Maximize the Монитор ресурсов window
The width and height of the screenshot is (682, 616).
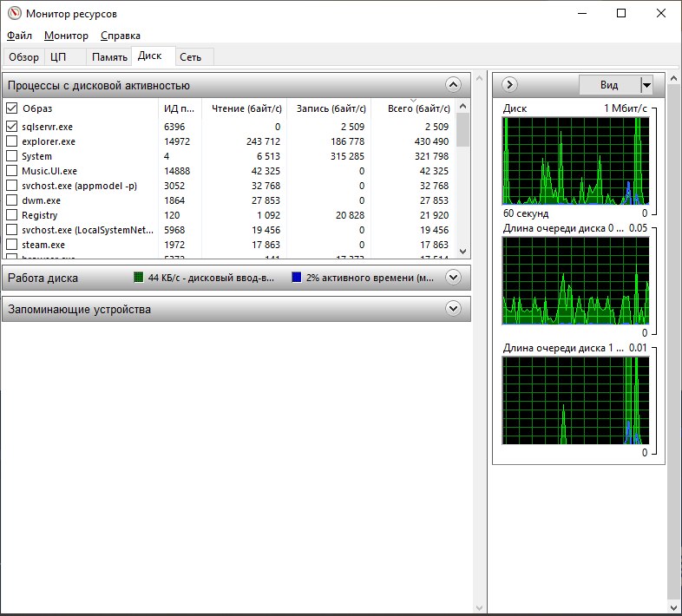(x=621, y=13)
